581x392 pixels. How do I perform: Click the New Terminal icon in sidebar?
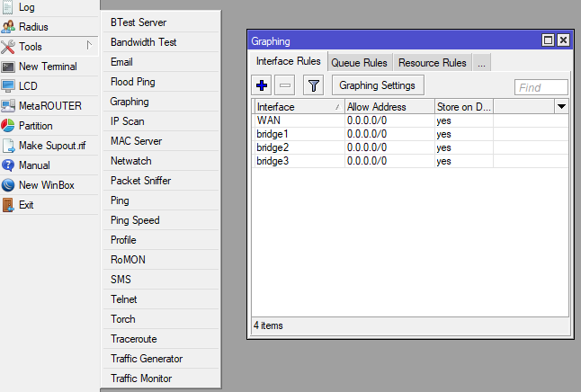click(x=9, y=67)
